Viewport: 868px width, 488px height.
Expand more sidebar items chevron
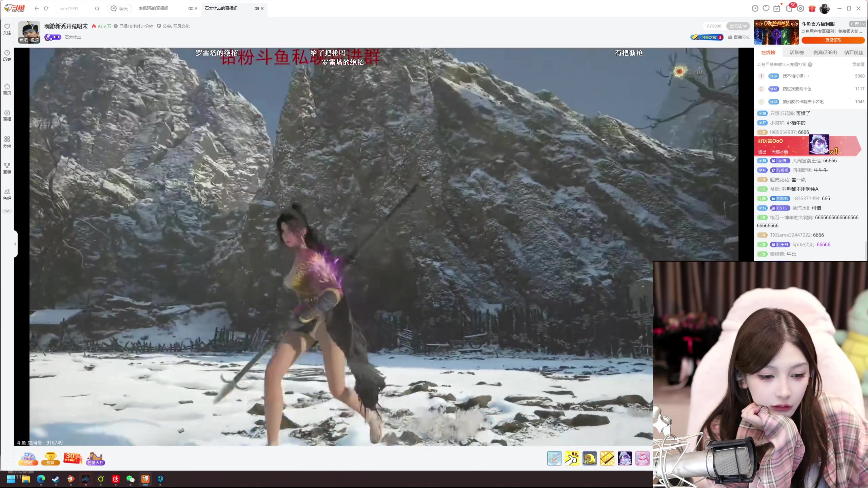[x=7, y=211]
